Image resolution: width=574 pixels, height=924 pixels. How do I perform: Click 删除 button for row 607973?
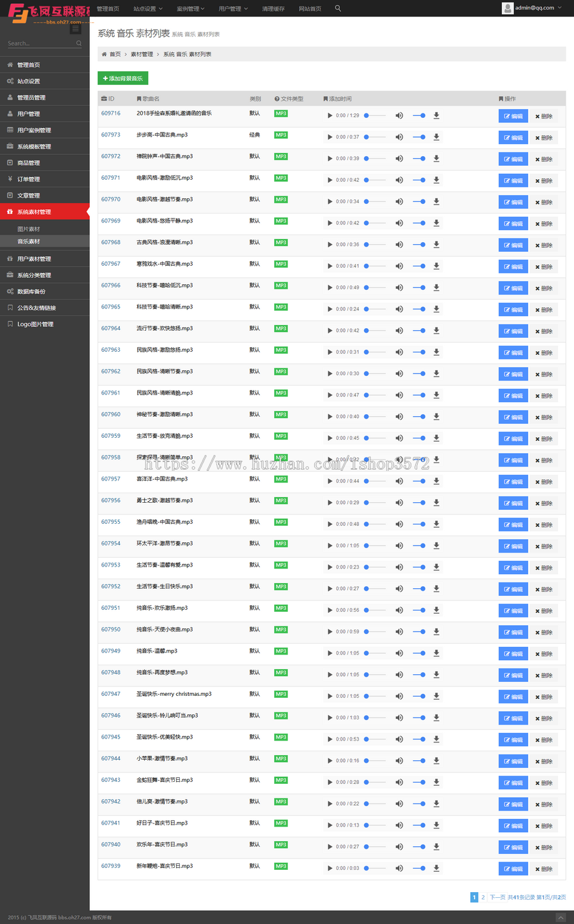tap(544, 138)
